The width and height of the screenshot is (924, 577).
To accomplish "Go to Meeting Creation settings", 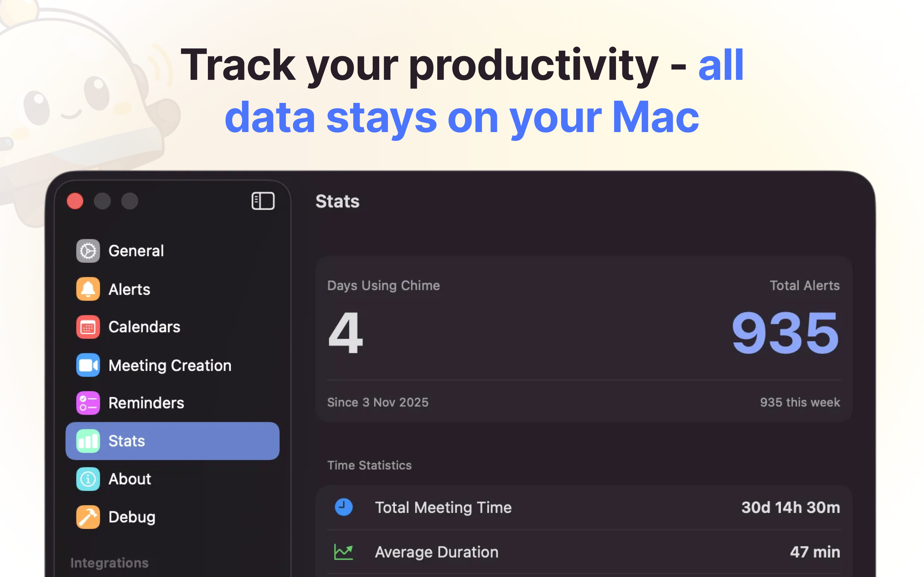I will pyautogui.click(x=170, y=365).
